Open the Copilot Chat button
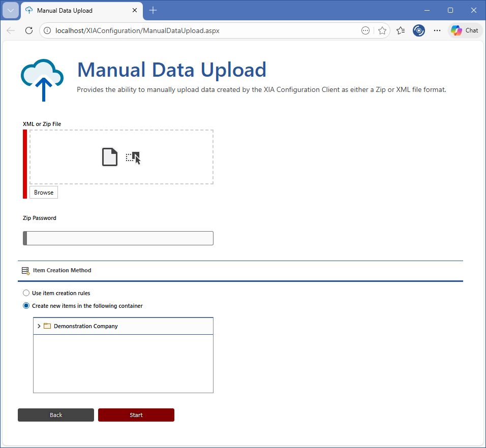Image resolution: width=486 pixels, height=448 pixels. [x=465, y=30]
